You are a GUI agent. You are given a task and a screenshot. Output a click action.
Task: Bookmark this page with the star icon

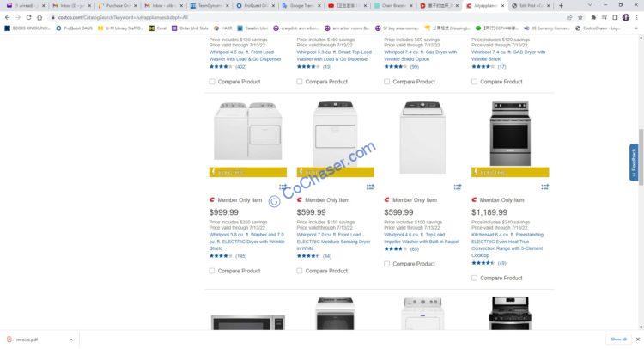pyautogui.click(x=580, y=16)
